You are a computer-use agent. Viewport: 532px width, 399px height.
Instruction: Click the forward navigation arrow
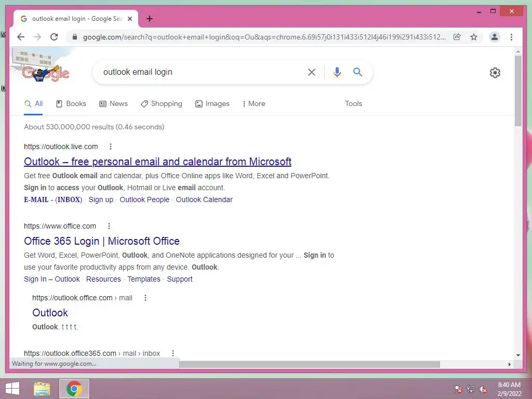tap(37, 37)
